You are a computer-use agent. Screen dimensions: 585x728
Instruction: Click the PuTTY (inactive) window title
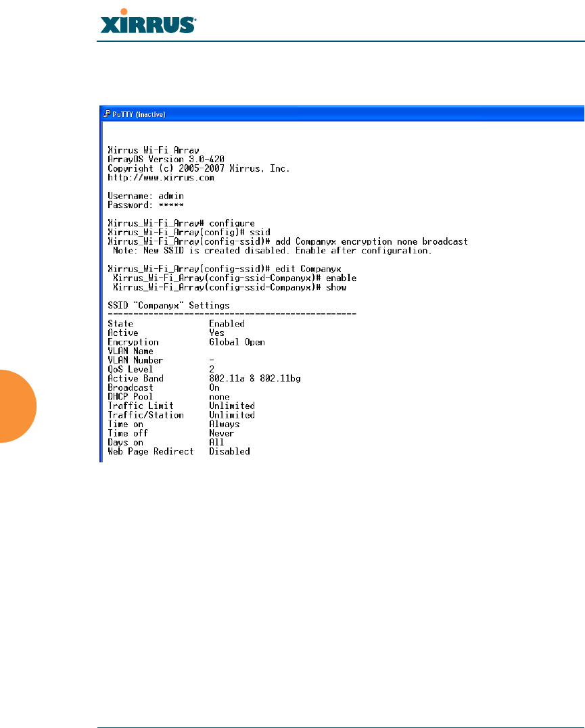139,114
